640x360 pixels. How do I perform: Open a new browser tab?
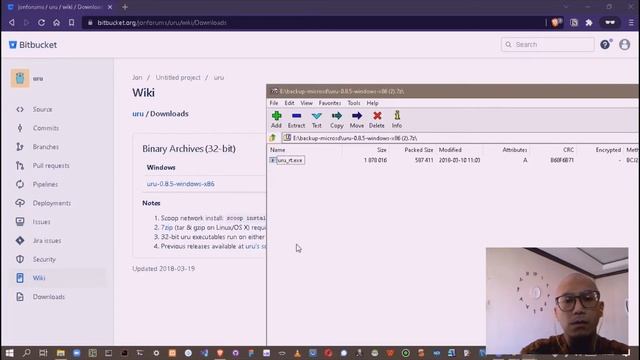(125, 7)
